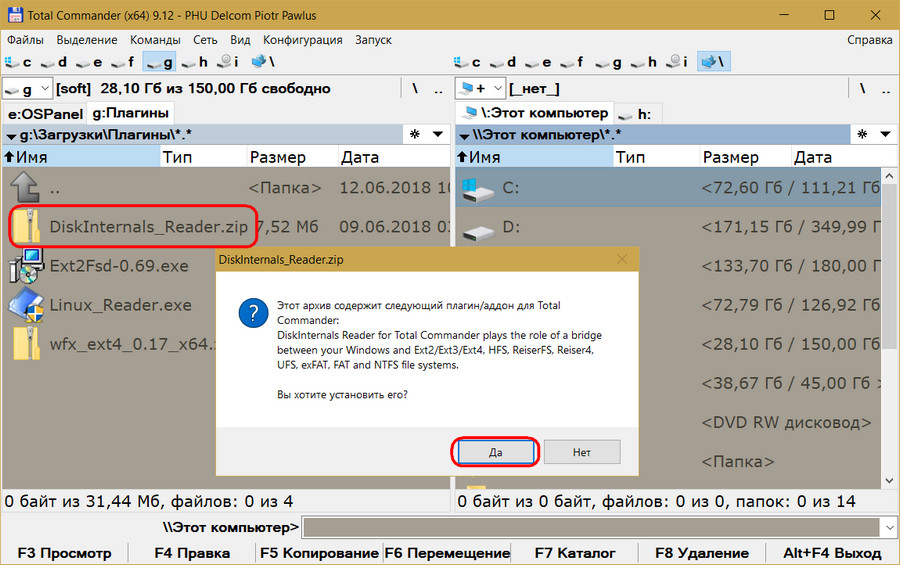Select drive C: icon in right panel list

(x=480, y=187)
